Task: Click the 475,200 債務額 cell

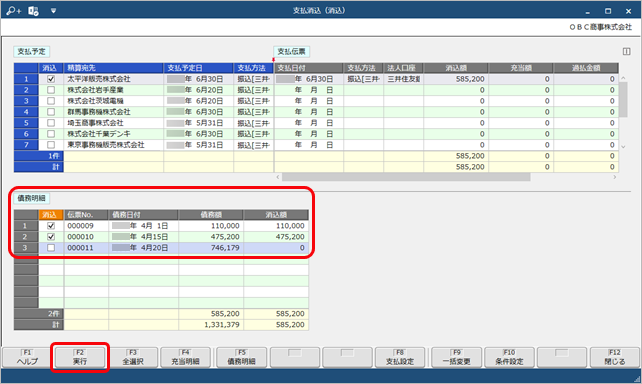Action: click(211, 237)
